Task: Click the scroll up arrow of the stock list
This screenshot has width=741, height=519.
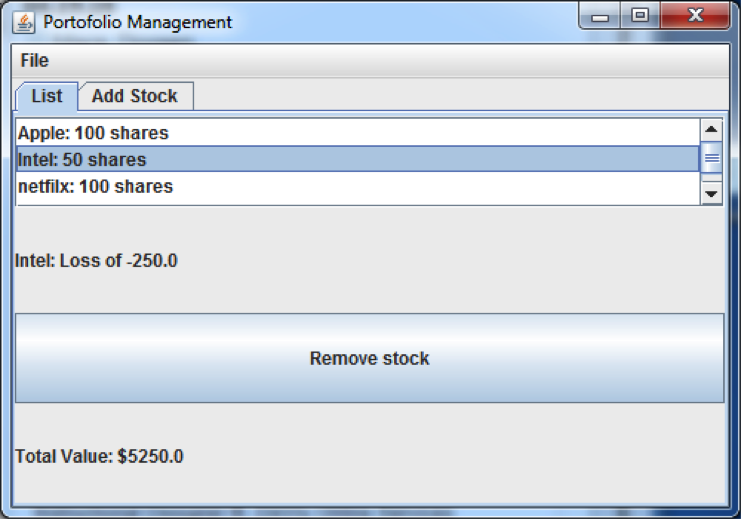Action: click(x=712, y=129)
